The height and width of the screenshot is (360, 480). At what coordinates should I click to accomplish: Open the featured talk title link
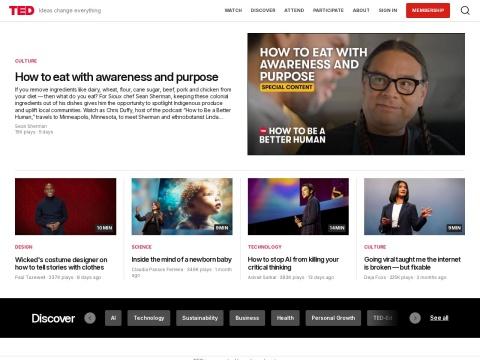coord(117,77)
